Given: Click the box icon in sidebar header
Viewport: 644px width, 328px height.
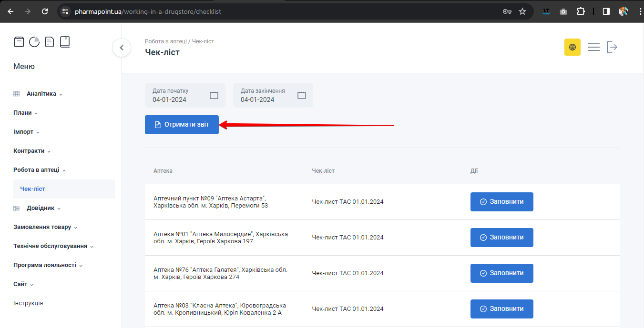Looking at the screenshot, I should click(x=19, y=42).
